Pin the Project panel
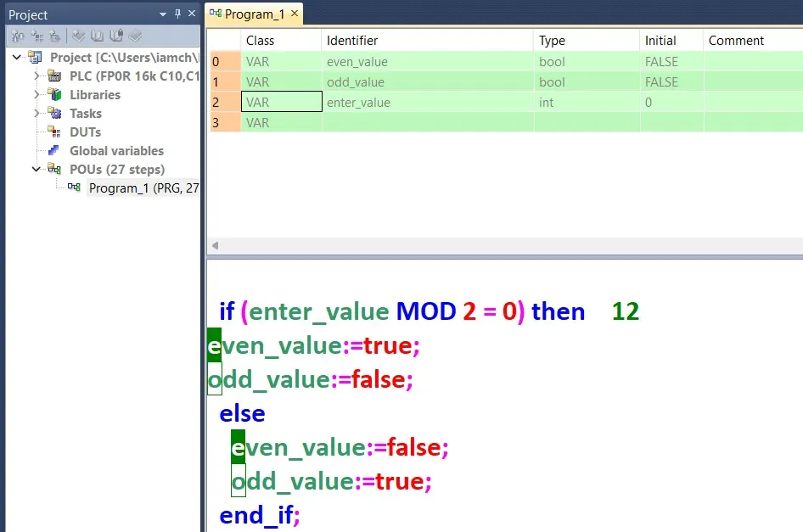The height and width of the screenshot is (532, 803). click(x=178, y=14)
